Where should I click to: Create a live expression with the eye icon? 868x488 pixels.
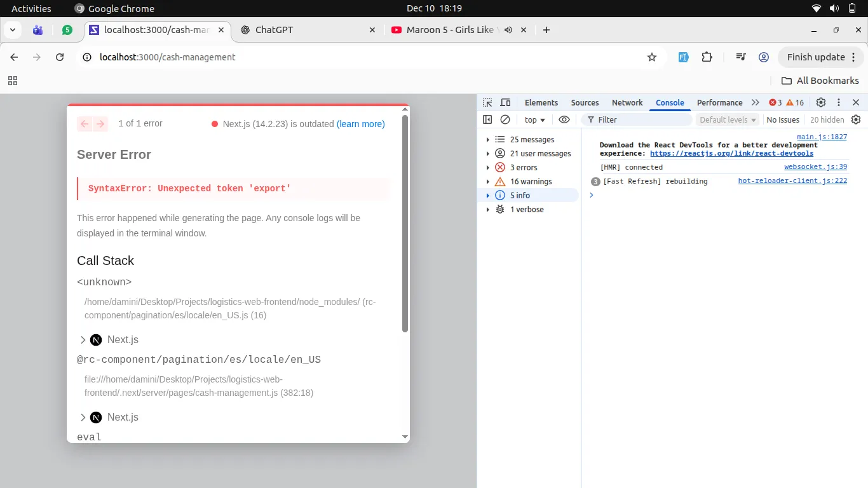[564, 119]
